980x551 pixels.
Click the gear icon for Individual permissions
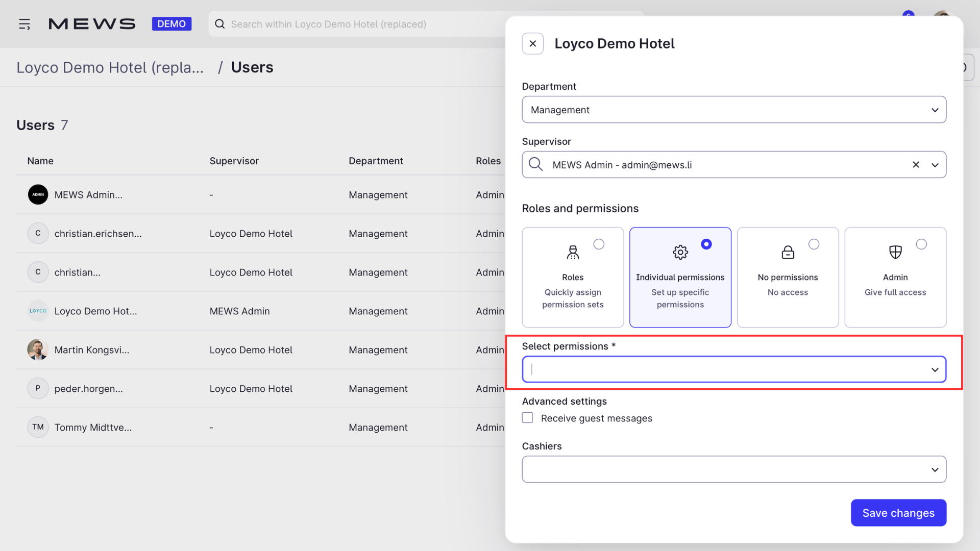(x=680, y=252)
